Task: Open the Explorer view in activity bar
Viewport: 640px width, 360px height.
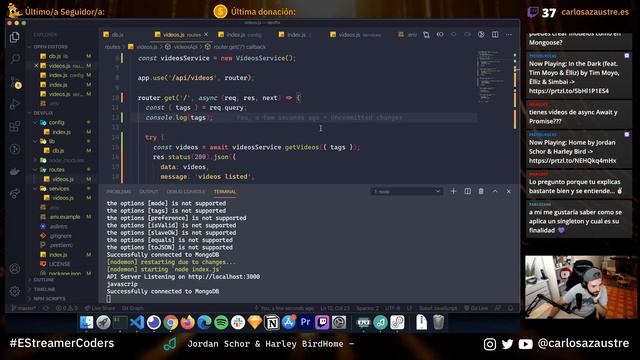Action: [15, 37]
